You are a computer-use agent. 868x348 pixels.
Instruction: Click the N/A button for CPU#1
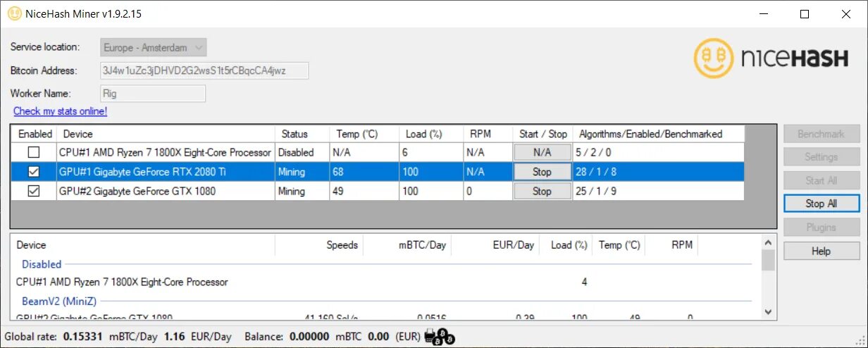(542, 152)
